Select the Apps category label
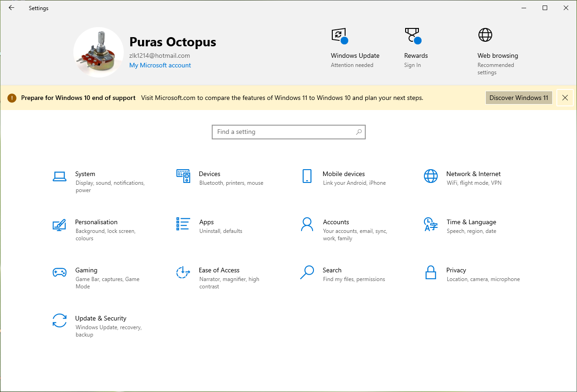Image resolution: width=577 pixels, height=392 pixels. (206, 222)
